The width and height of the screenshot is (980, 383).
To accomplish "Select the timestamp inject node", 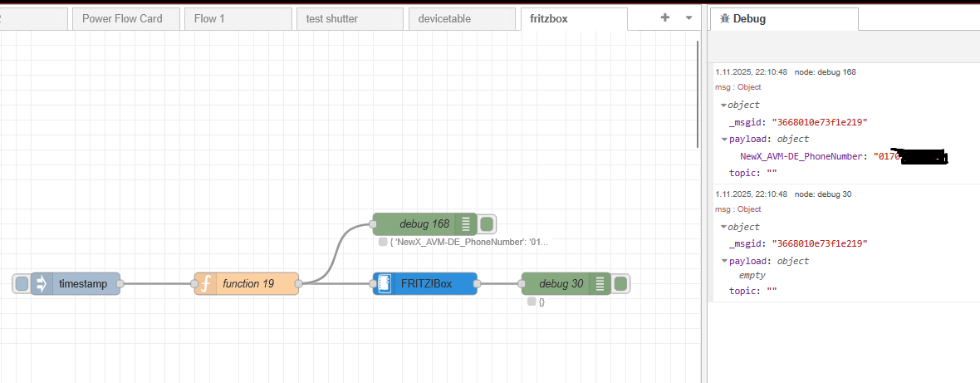I will (x=75, y=283).
